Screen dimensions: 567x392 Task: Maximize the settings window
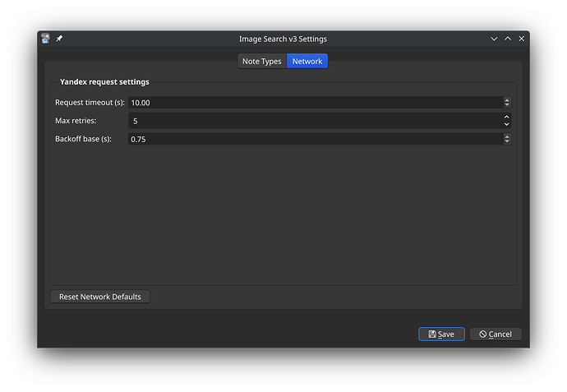(x=508, y=39)
